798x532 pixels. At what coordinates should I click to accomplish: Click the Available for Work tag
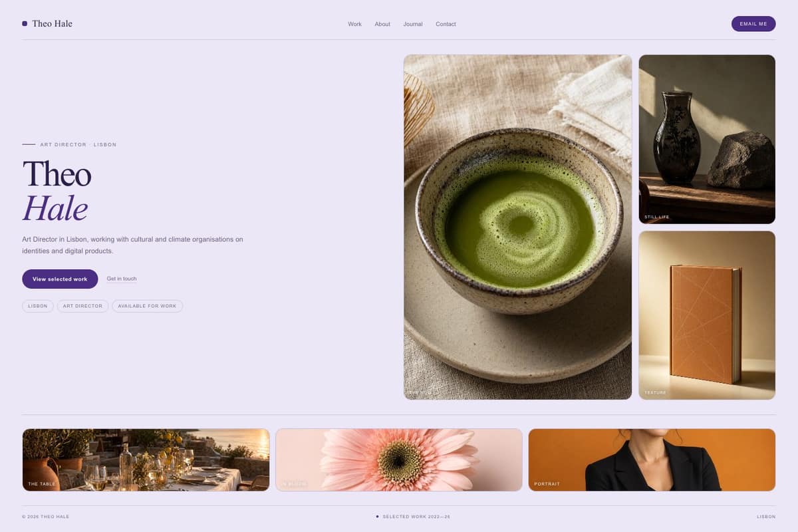(147, 306)
